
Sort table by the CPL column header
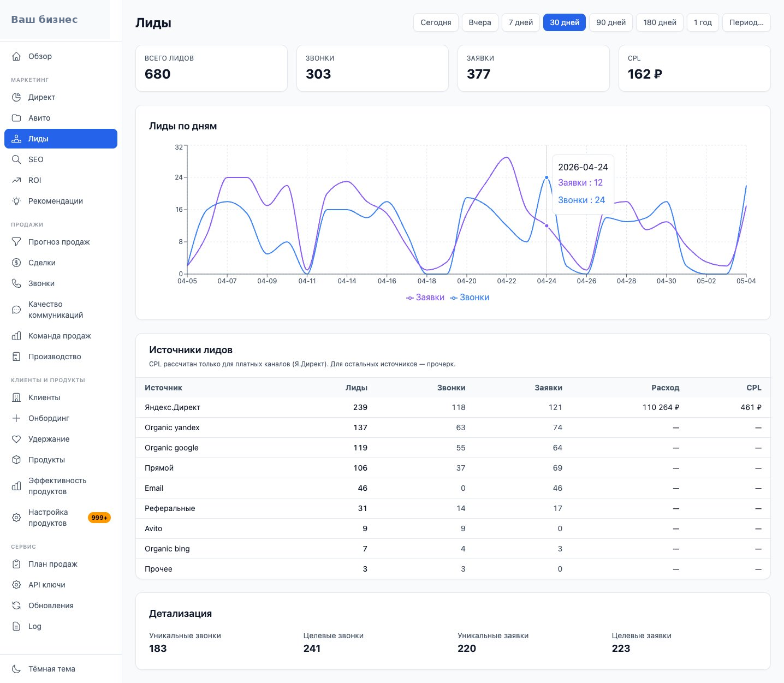point(753,388)
